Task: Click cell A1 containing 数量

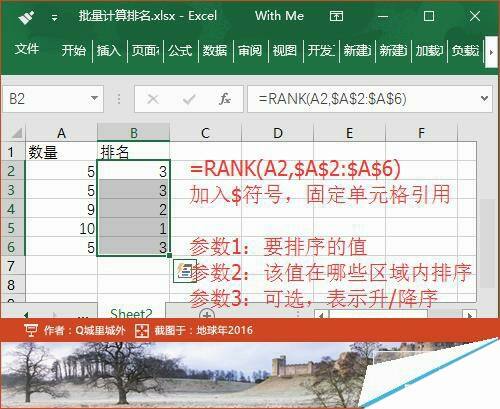Action: [x=61, y=152]
